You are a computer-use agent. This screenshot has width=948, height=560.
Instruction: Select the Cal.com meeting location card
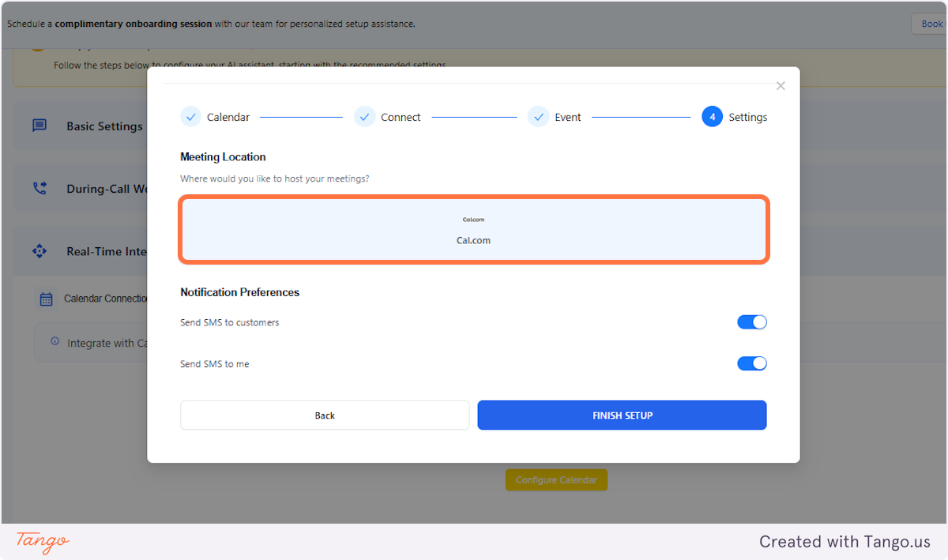coord(473,229)
